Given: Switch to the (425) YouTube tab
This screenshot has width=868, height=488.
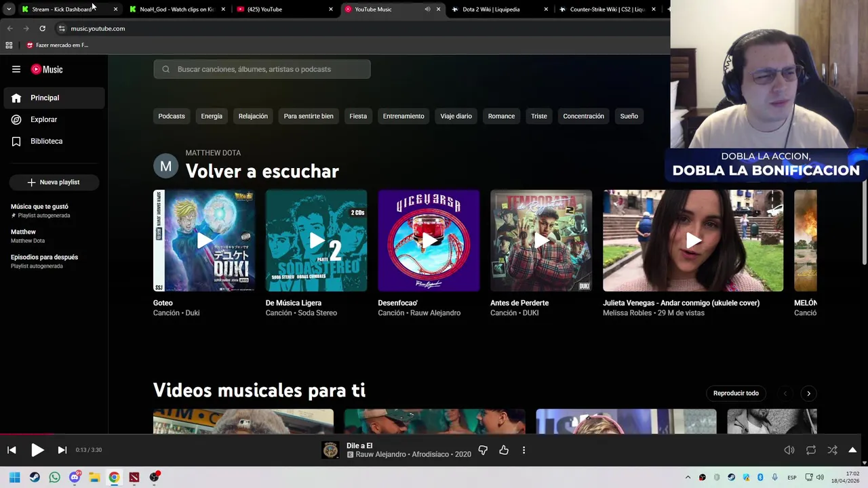Looking at the screenshot, I should 283,9.
